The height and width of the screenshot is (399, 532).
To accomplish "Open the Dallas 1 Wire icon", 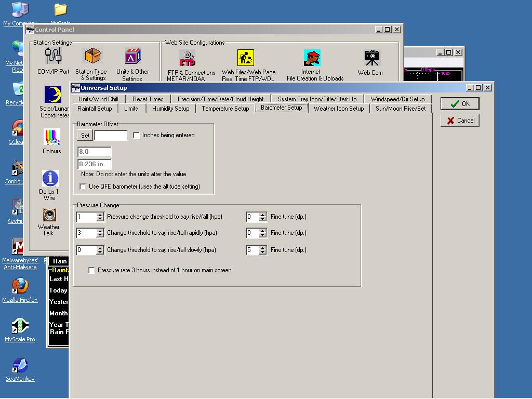I will [50, 178].
